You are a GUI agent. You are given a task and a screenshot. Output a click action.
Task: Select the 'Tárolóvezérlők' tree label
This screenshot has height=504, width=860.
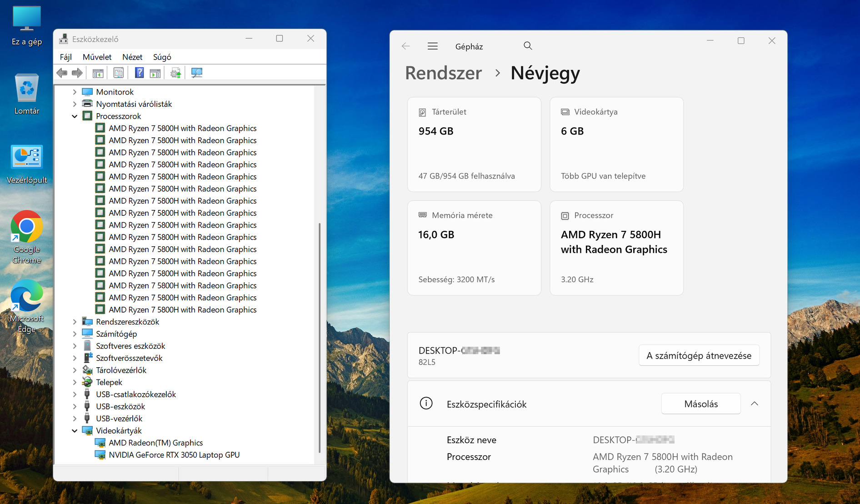(x=121, y=370)
